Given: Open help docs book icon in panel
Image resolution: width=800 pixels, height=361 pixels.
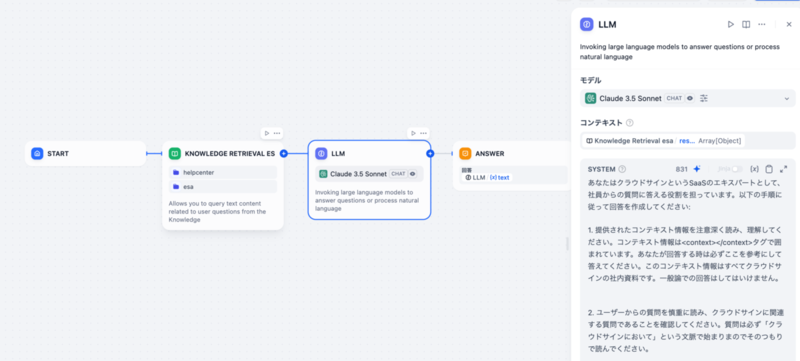Looking at the screenshot, I should [x=746, y=24].
